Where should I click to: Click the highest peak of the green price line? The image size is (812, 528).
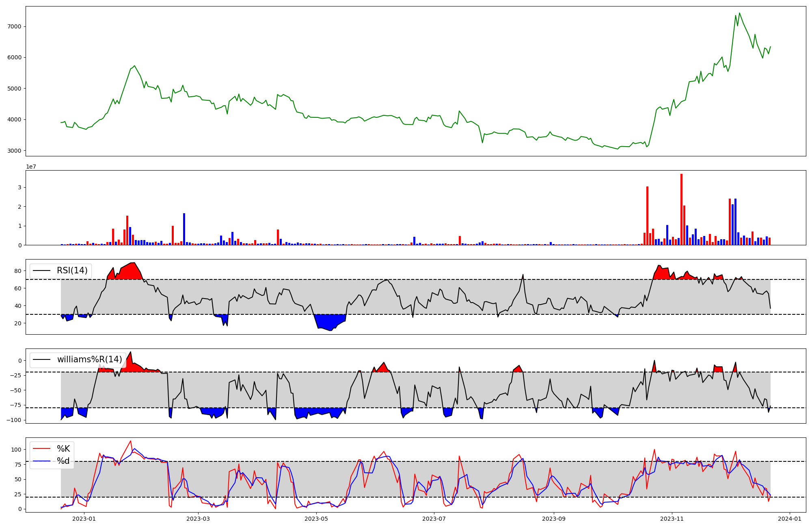point(739,13)
